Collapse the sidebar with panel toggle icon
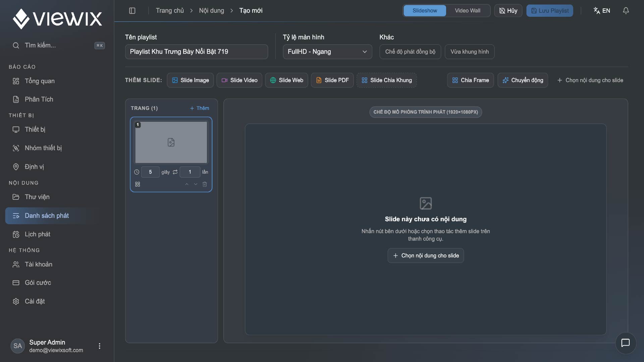 click(x=132, y=11)
